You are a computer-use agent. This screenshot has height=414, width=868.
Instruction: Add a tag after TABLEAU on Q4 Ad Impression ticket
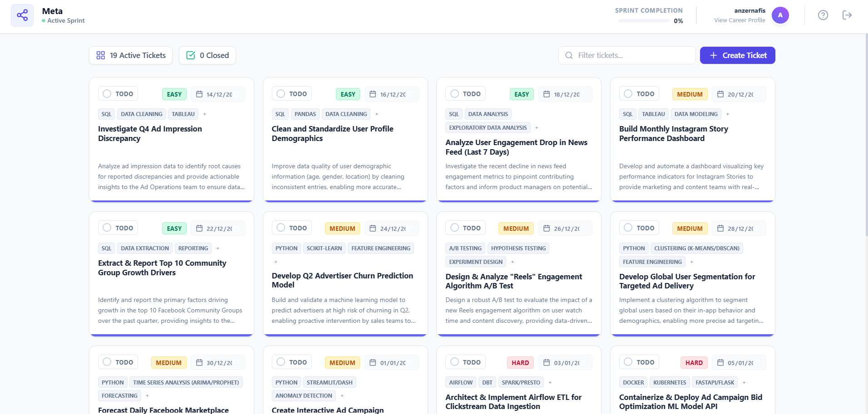pos(205,114)
